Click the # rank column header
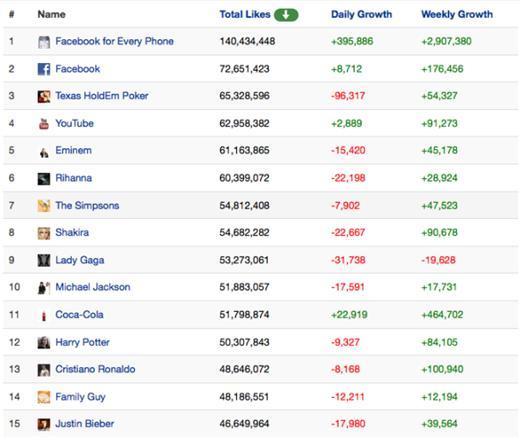This screenshot has height=437, width=520. (12, 14)
